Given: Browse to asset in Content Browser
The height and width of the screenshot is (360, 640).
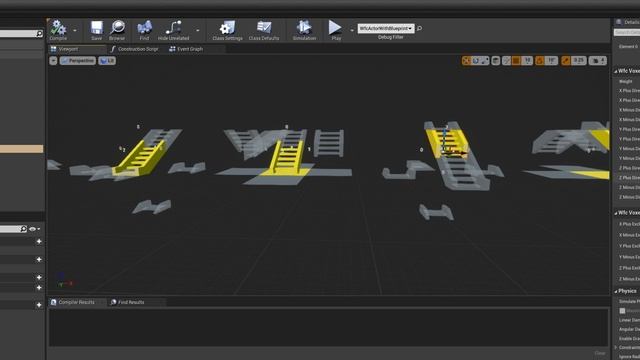Looking at the screenshot, I should (x=117, y=30).
